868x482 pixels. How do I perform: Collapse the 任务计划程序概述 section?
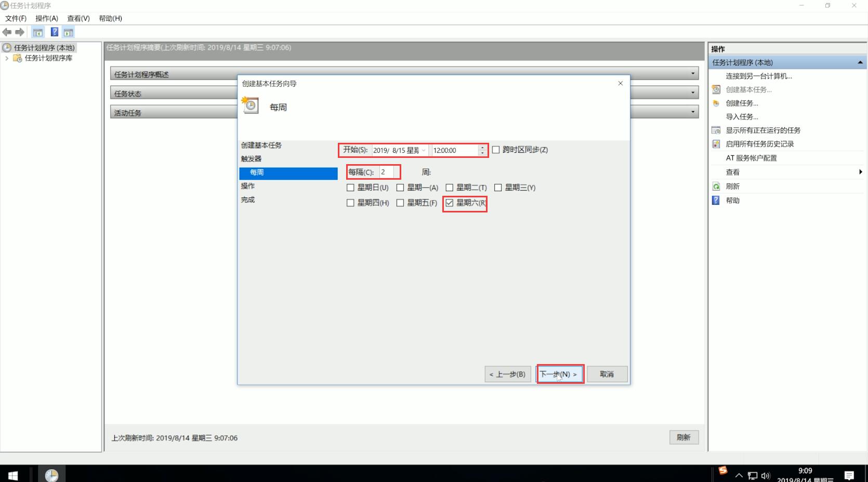click(x=693, y=73)
